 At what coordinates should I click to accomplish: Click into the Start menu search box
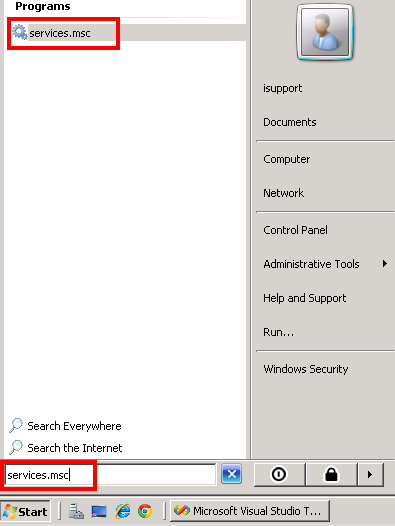click(x=110, y=475)
